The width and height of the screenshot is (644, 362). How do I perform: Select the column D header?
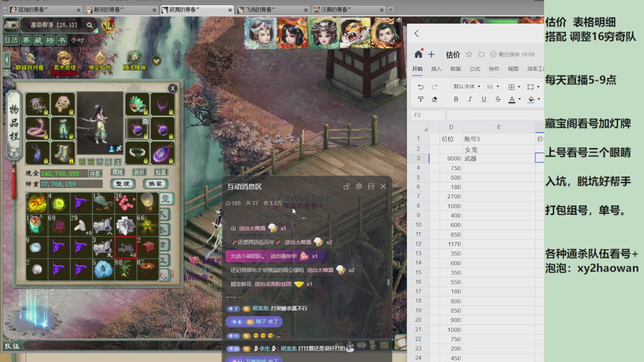tap(451, 127)
